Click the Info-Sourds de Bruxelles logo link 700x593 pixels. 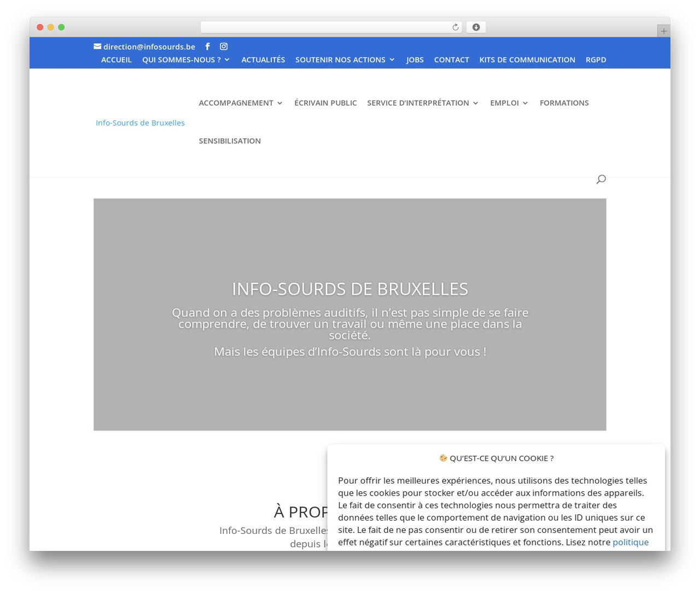[140, 123]
